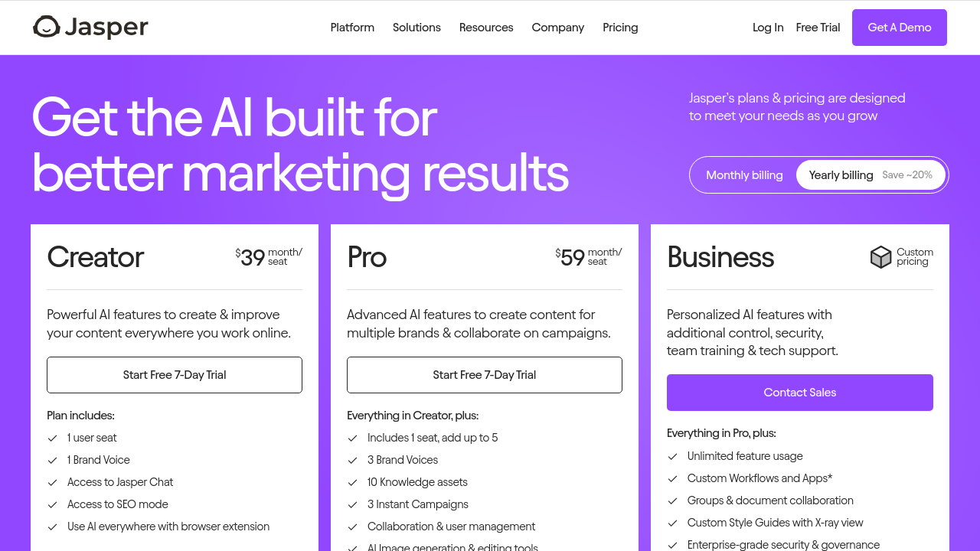The height and width of the screenshot is (551, 980).
Task: Open the Company menu
Action: (x=557, y=28)
